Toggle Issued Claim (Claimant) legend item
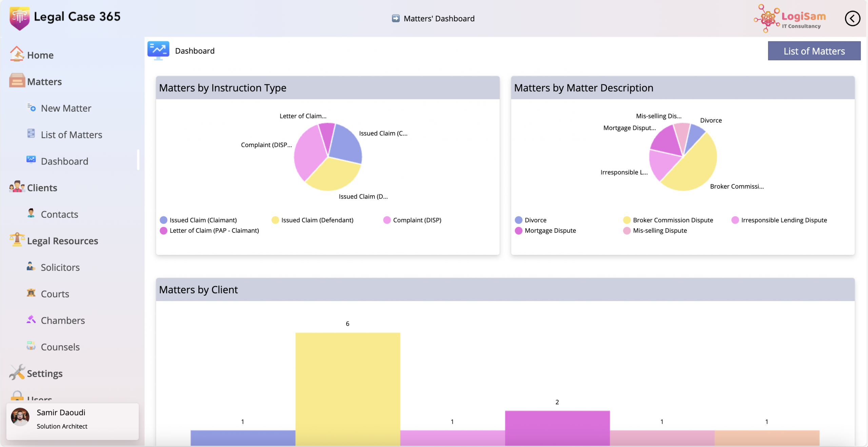 (203, 220)
